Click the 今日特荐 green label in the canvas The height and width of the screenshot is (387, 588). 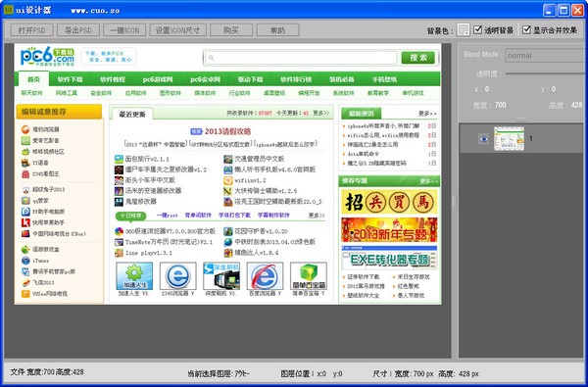click(x=130, y=216)
